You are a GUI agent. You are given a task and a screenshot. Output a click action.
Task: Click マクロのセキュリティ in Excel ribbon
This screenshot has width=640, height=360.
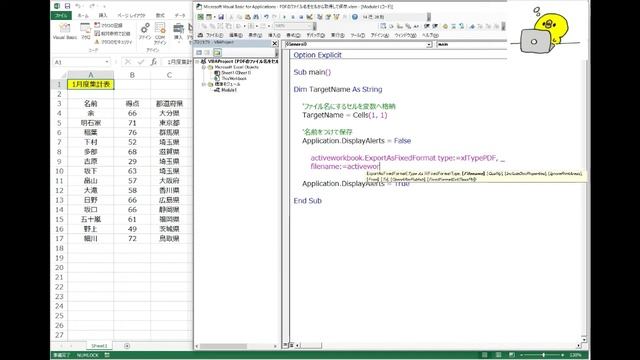113,42
